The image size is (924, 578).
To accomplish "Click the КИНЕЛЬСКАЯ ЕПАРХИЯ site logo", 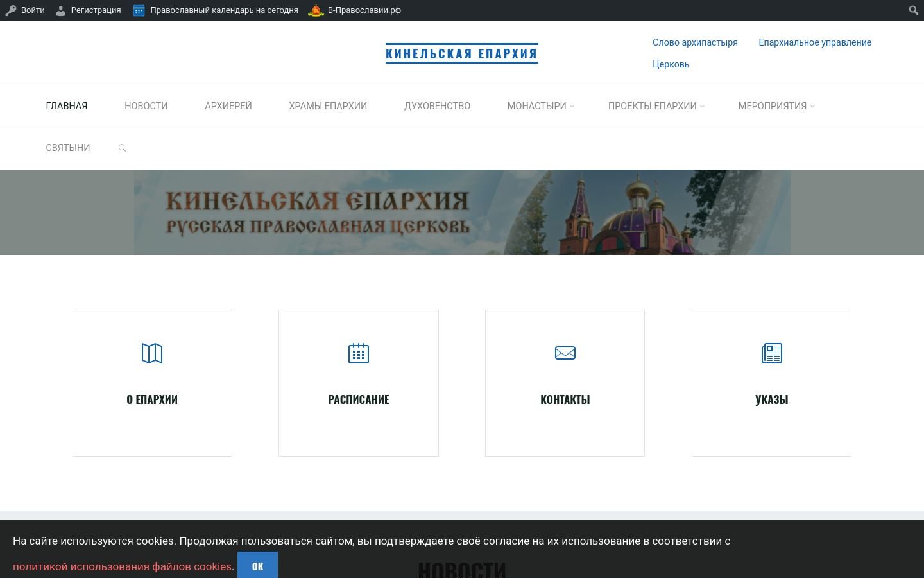I will (x=462, y=53).
